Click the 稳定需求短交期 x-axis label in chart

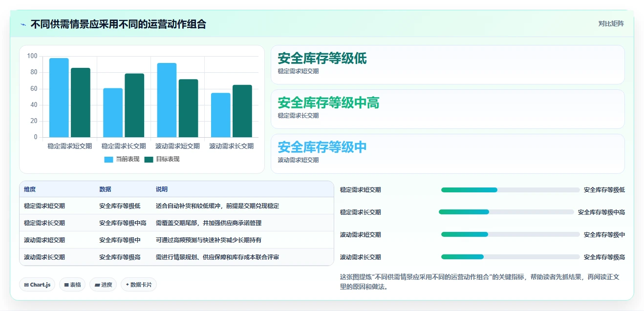click(70, 146)
